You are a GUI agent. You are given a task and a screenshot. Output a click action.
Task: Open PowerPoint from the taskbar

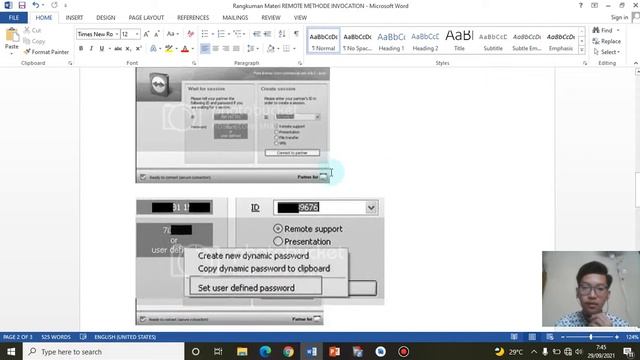point(334,351)
